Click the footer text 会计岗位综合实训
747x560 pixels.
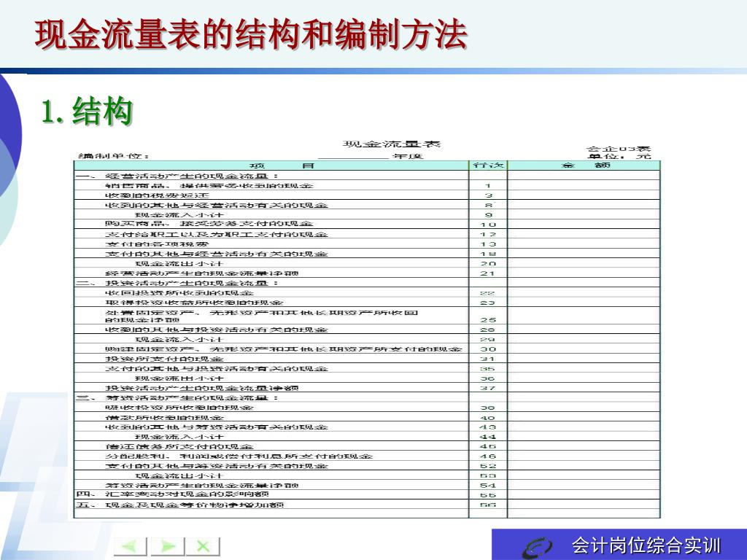(x=646, y=545)
